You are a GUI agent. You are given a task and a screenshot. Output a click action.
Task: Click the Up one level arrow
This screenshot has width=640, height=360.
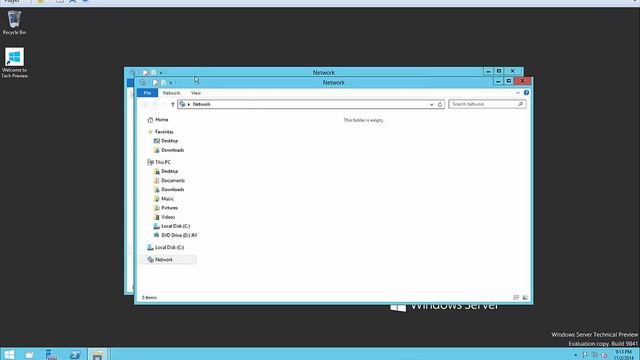[x=173, y=104]
